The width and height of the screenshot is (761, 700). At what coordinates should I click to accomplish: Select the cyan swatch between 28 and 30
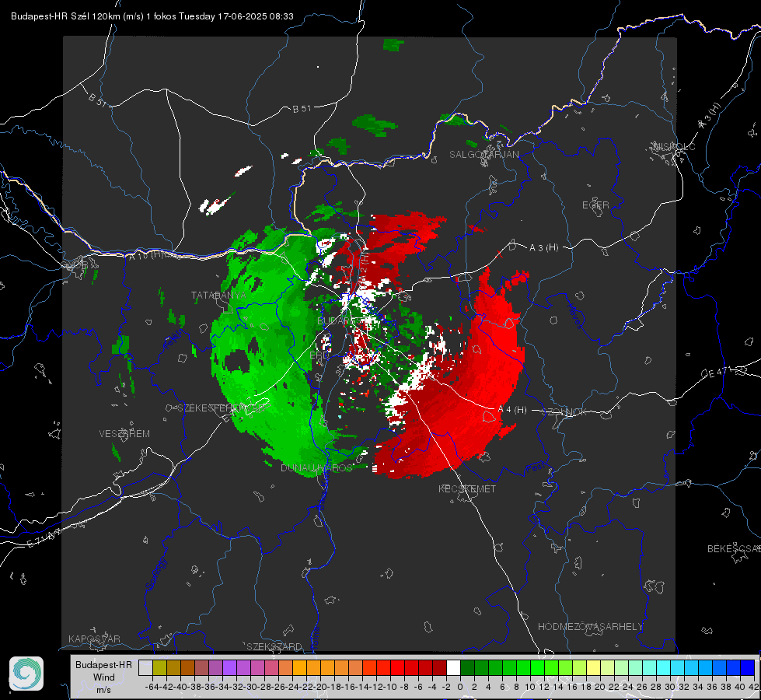tap(664, 667)
